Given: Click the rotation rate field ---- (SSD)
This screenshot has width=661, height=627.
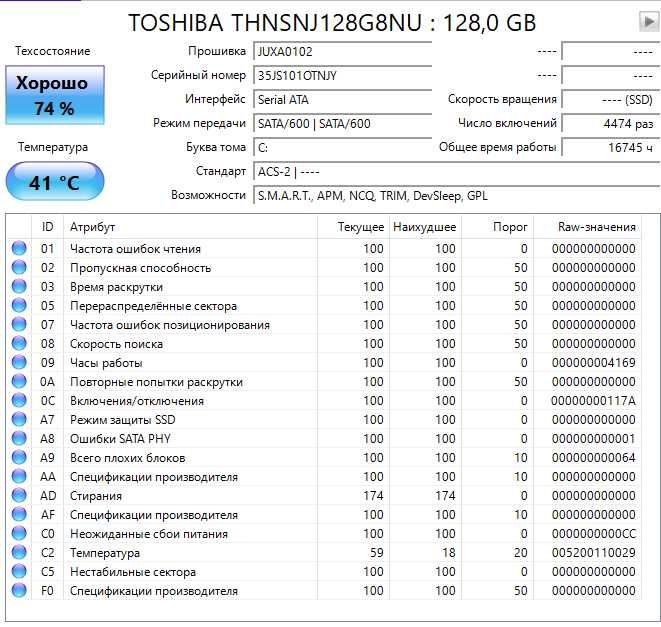Looking at the screenshot, I should pyautogui.click(x=611, y=100).
